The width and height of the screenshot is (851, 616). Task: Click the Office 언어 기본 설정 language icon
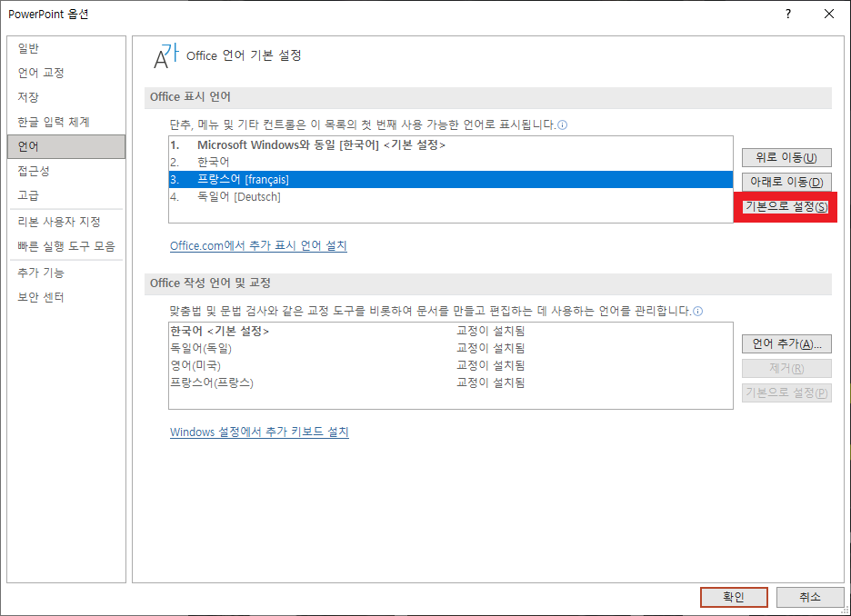click(166, 55)
